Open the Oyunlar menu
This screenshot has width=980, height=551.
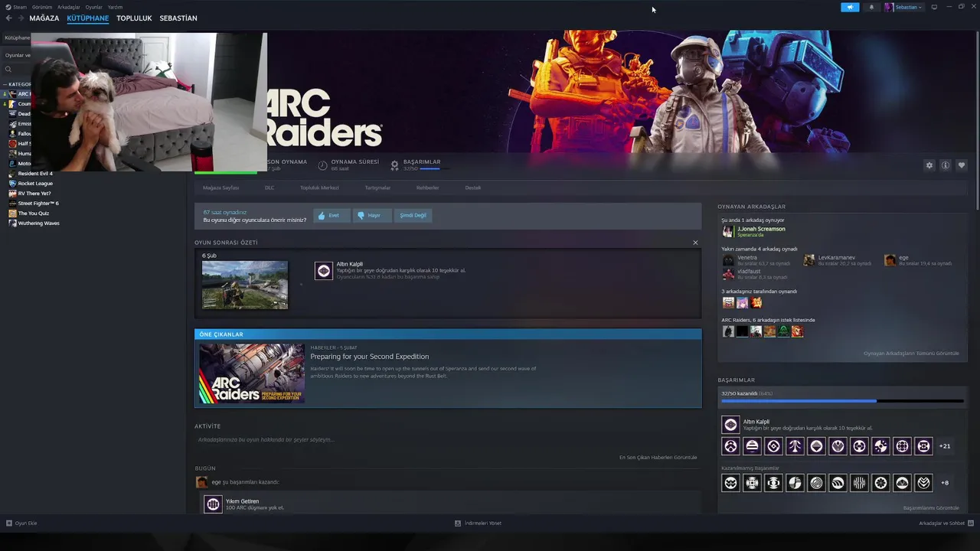[x=93, y=7]
